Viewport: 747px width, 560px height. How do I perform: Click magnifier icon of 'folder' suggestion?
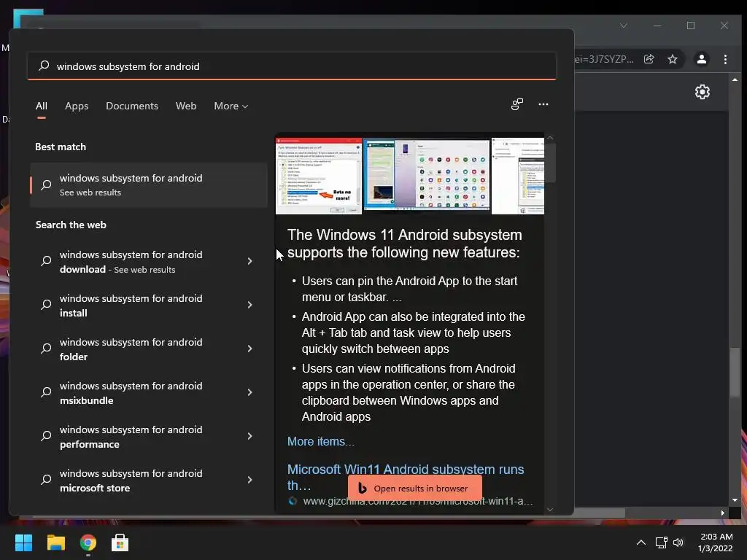[46, 348]
